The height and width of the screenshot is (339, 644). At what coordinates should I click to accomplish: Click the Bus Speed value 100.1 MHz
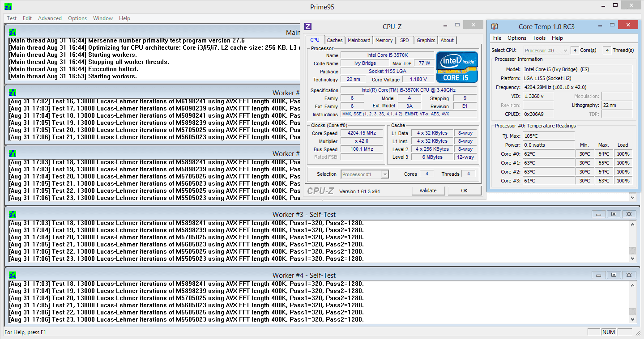tap(362, 149)
